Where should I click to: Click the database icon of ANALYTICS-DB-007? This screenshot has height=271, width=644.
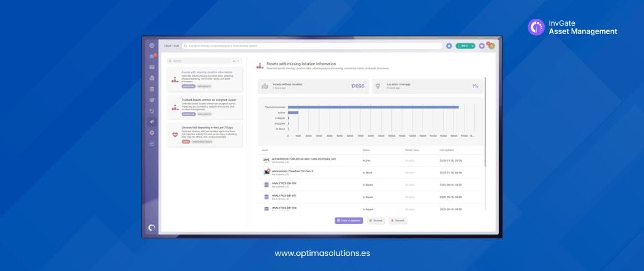click(x=267, y=197)
